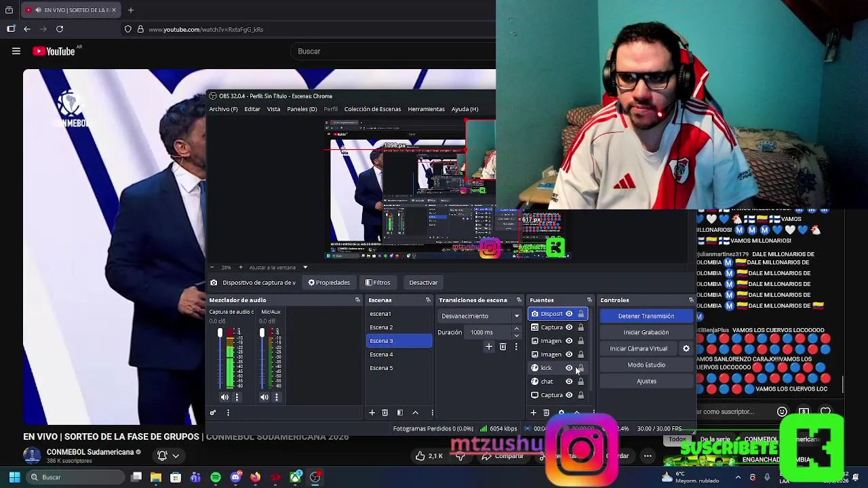The width and height of the screenshot is (868, 488).
Task: Open OBS Ajustes settings
Action: pos(646,381)
